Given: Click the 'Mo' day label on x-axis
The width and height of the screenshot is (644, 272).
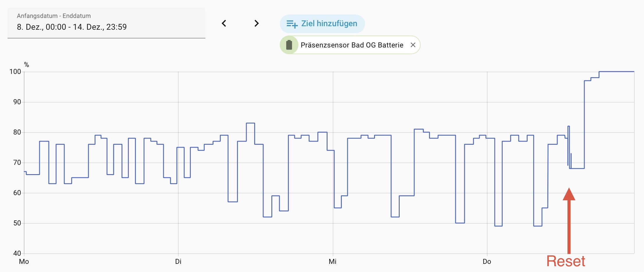Looking at the screenshot, I should pyautogui.click(x=24, y=262).
